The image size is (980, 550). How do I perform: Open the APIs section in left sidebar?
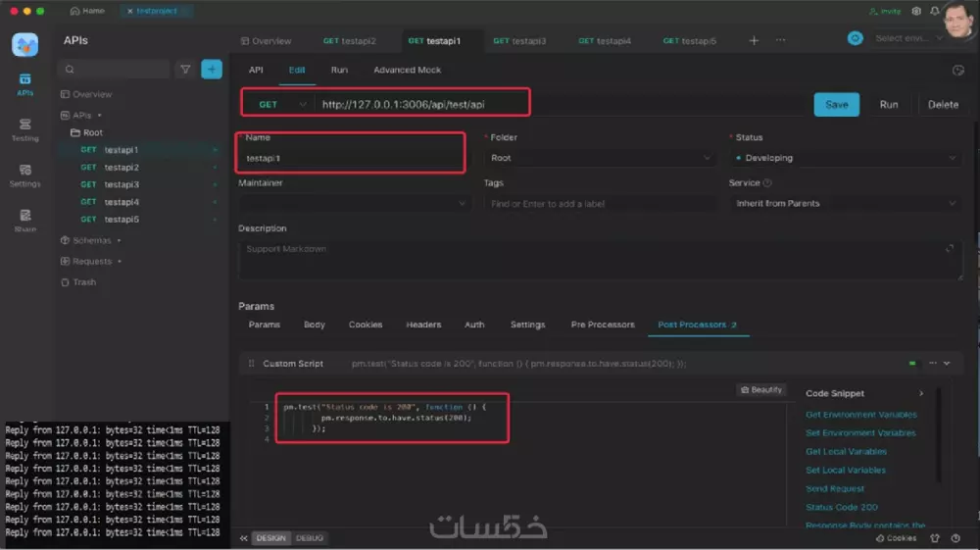pyautogui.click(x=25, y=84)
